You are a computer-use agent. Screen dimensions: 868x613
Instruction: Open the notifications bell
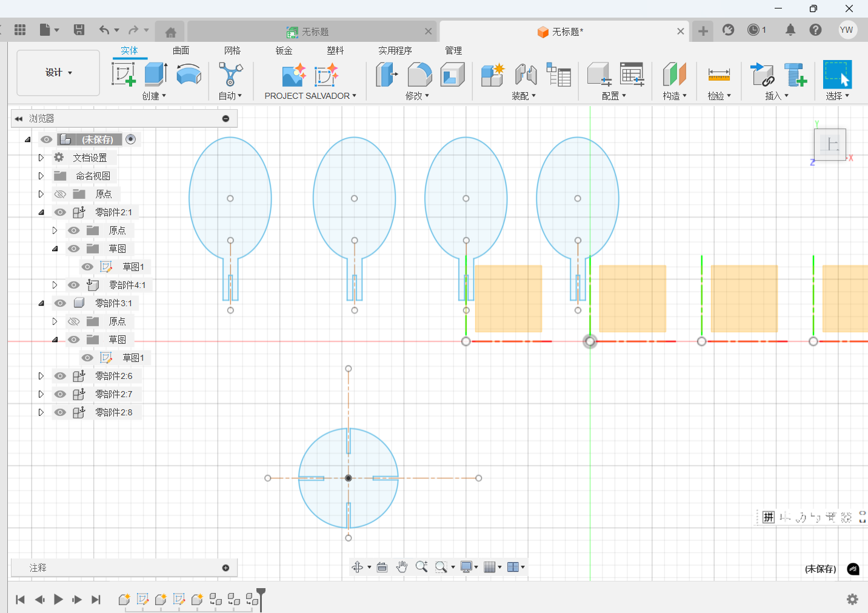coord(790,30)
